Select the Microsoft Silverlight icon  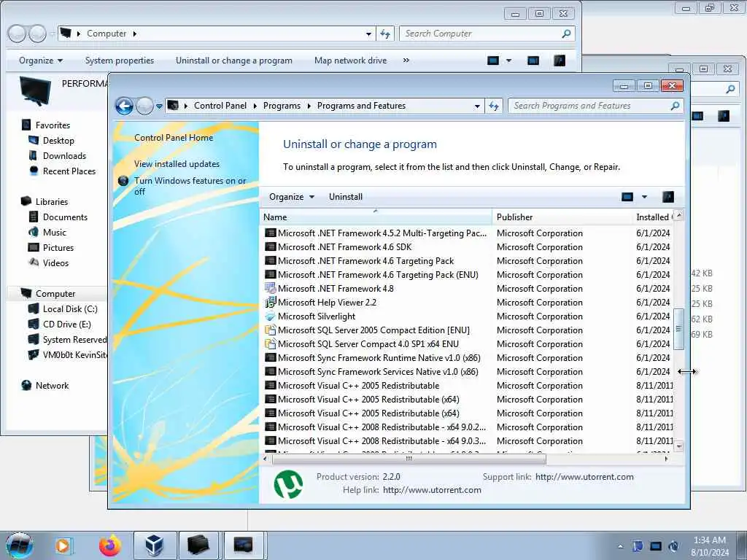(x=270, y=316)
